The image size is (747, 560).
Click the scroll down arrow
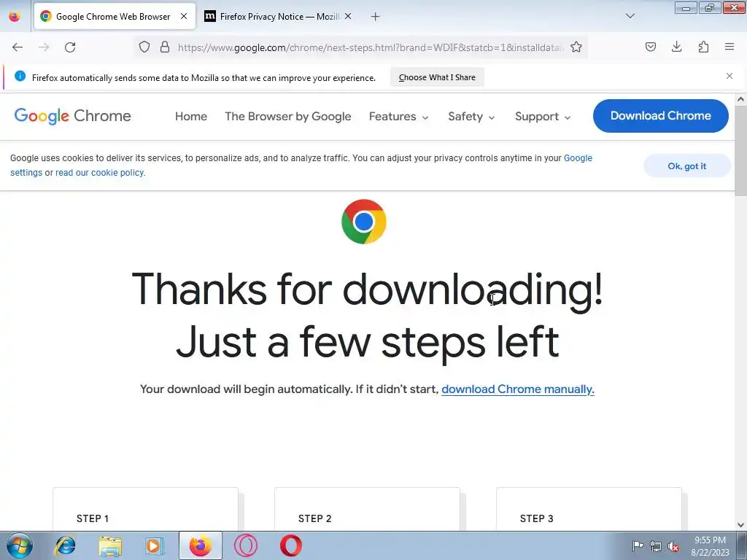click(x=740, y=525)
